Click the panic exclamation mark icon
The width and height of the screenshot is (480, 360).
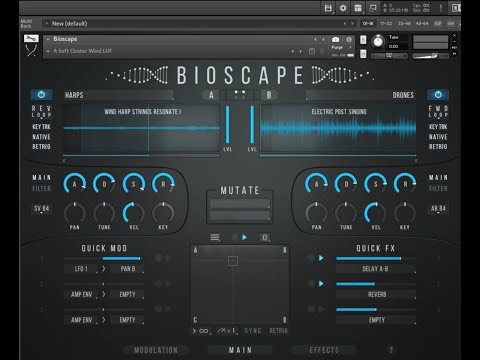tap(441, 8)
